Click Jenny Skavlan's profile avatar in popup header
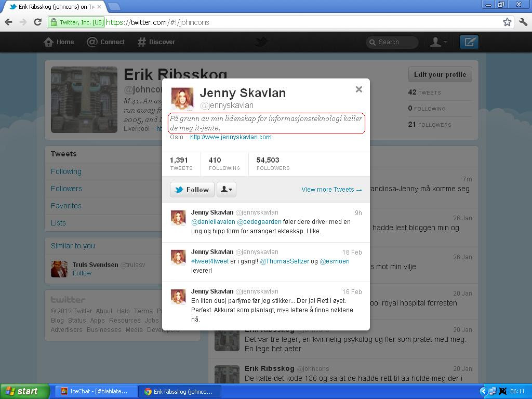Screen dimensions: 532x399 click(x=182, y=99)
